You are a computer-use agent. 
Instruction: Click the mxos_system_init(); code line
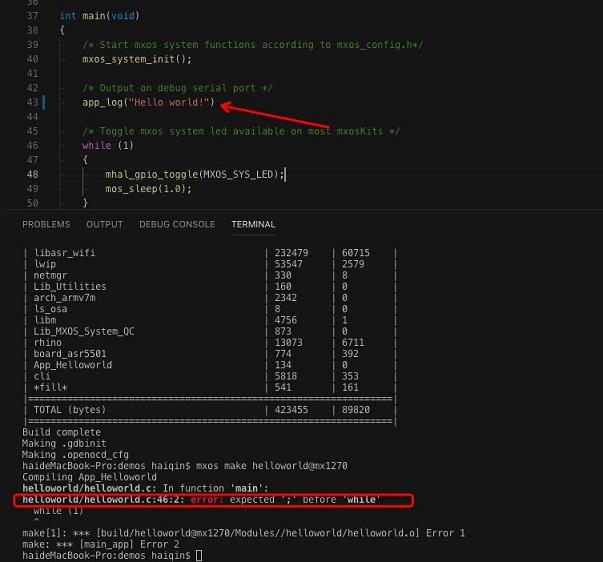coord(137,59)
